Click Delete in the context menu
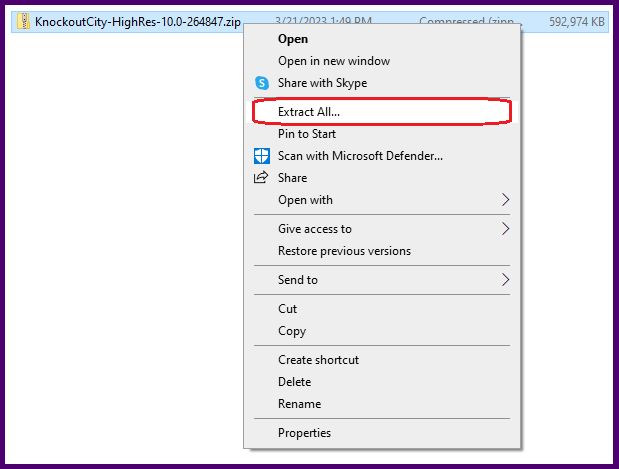 coord(295,382)
